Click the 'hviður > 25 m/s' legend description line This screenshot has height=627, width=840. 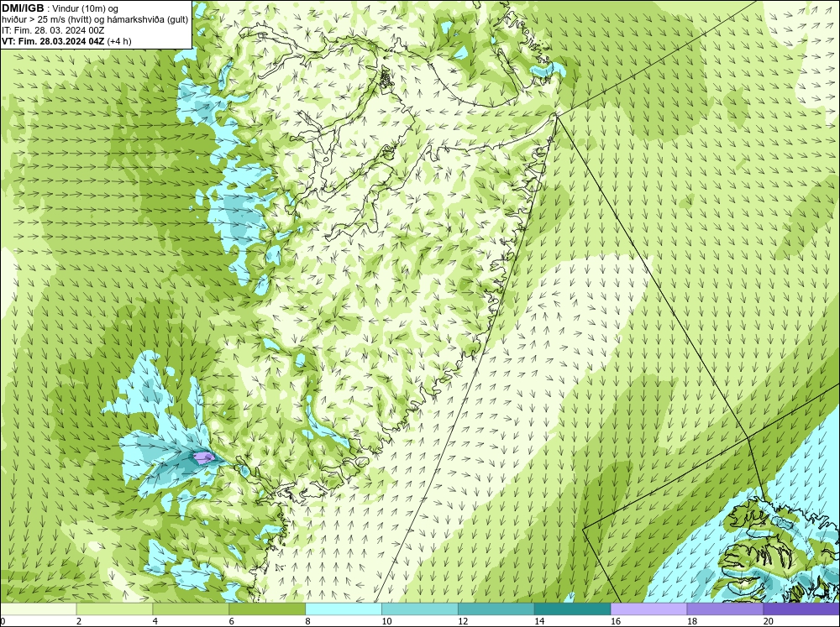pos(95,20)
